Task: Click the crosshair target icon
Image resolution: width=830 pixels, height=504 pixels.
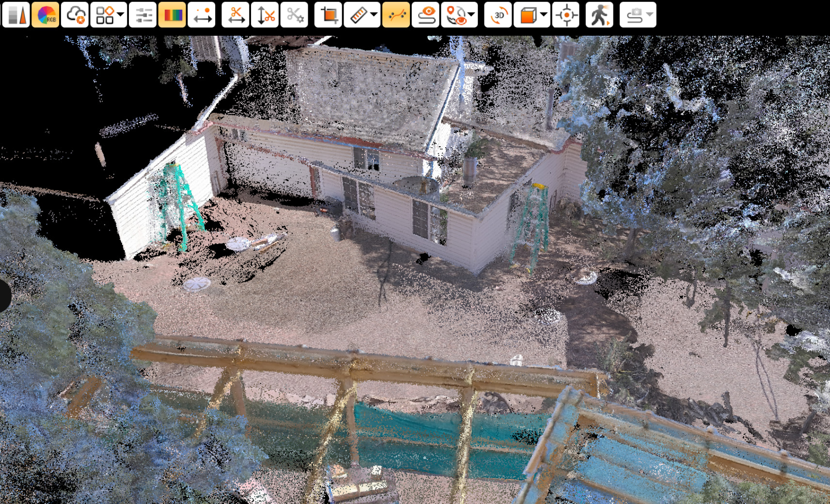Action: (566, 15)
